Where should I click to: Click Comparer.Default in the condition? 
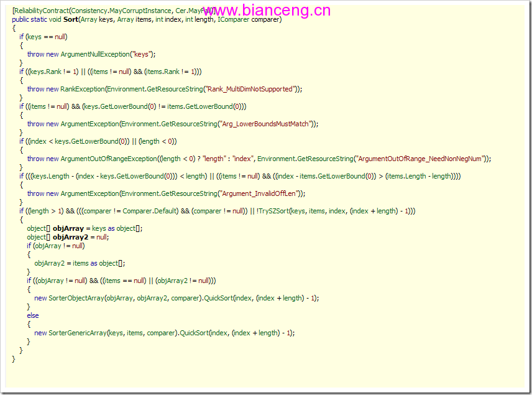(150, 211)
